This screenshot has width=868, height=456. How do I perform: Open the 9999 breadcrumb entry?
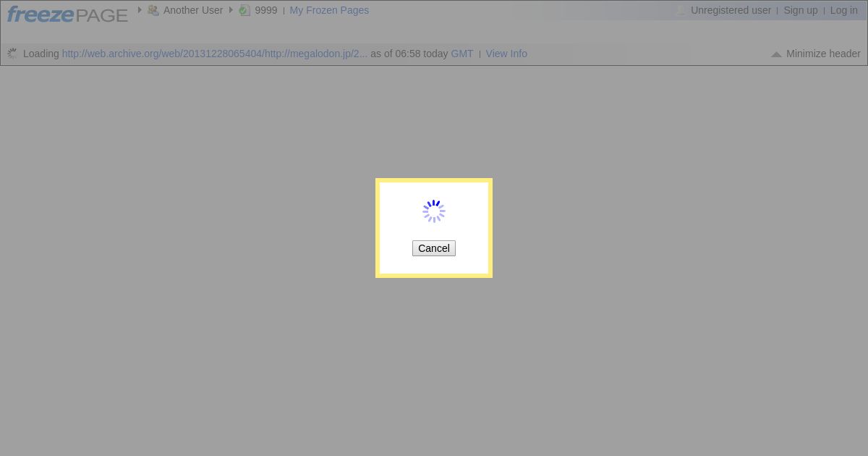(266, 10)
